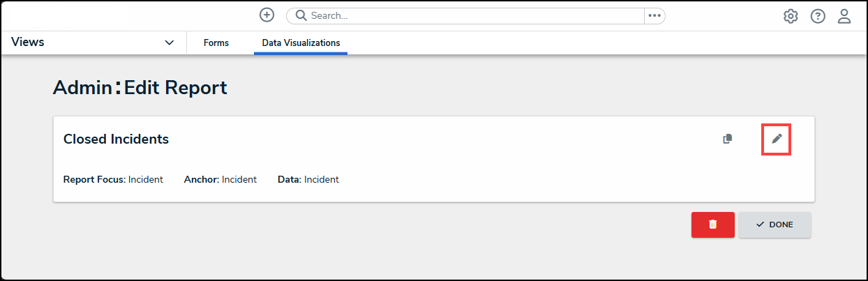The height and width of the screenshot is (281, 868).
Task: Open the user profile icon
Action: pos(844,16)
